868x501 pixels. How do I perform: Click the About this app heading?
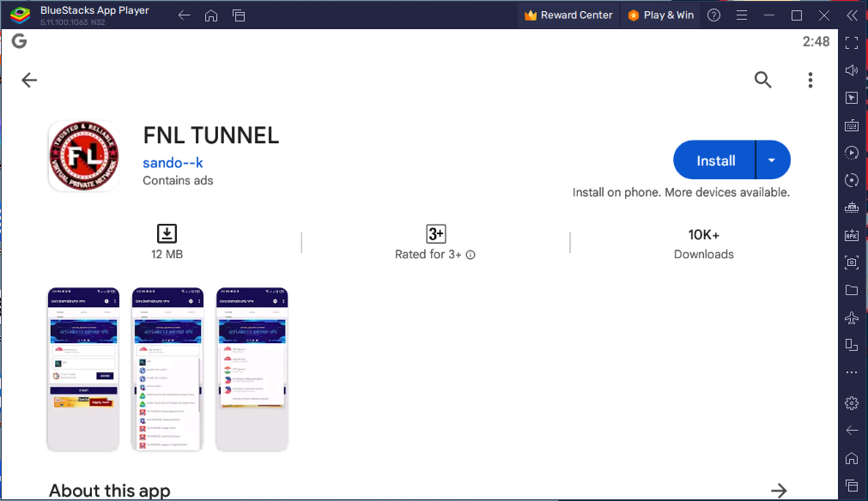110,491
